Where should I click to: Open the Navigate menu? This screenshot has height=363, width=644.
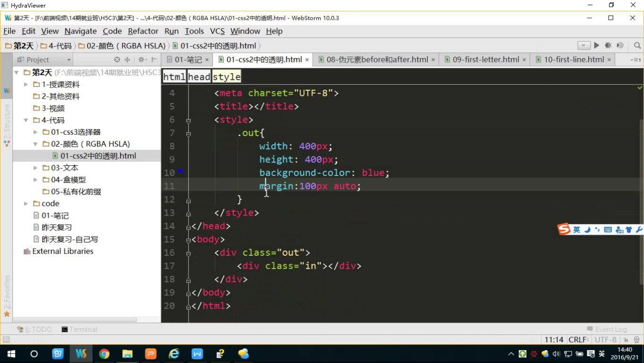81,31
